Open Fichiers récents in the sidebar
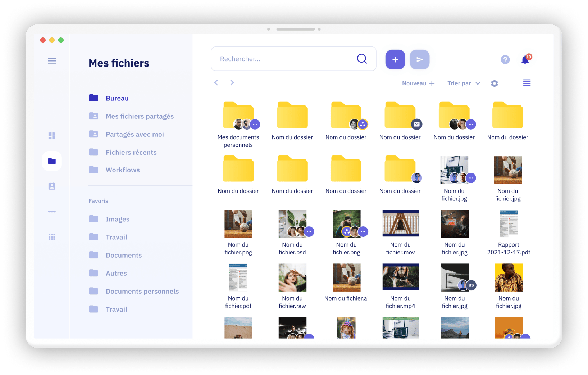Viewport: 588px width, 375px height. point(131,152)
